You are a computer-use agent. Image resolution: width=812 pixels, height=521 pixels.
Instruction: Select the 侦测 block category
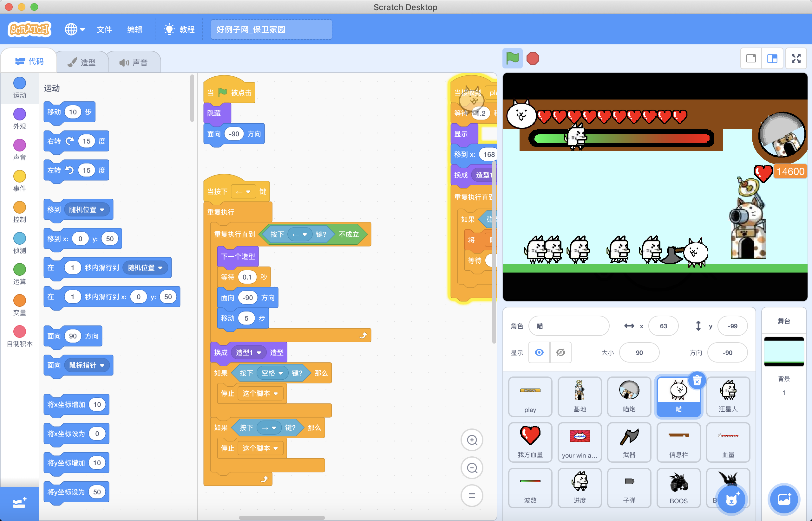[x=20, y=243]
